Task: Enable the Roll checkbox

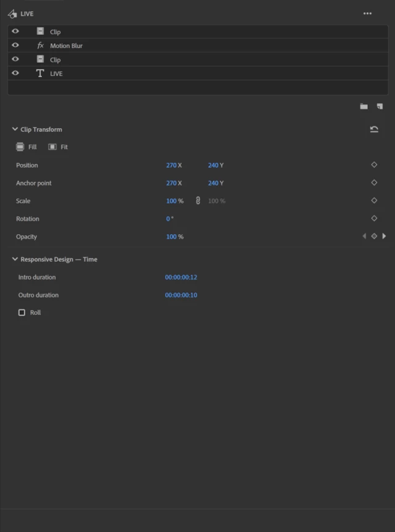Action: pyautogui.click(x=22, y=313)
